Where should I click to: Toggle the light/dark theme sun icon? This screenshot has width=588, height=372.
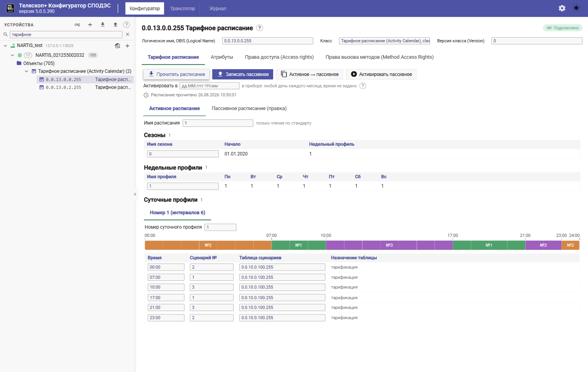576,8
